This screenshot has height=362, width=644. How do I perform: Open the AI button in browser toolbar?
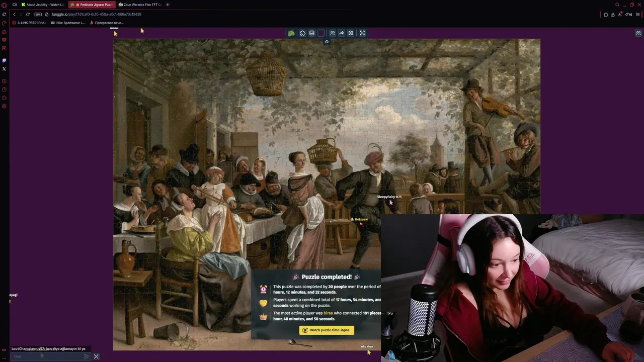click(x=628, y=15)
